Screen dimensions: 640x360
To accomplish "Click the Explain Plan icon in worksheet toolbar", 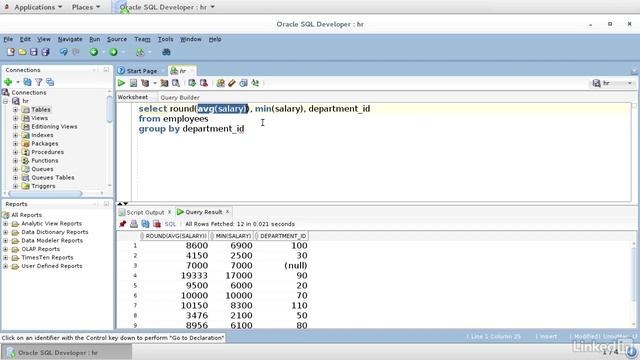I will 145,83.
